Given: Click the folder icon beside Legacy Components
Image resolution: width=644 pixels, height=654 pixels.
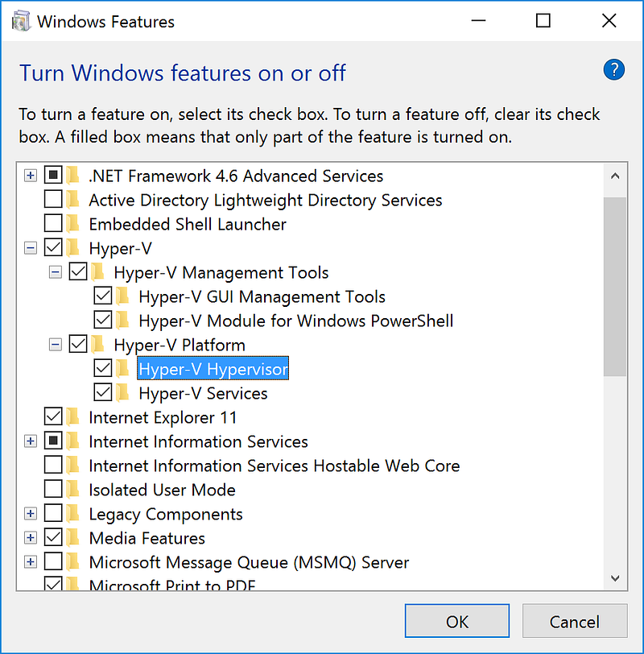Looking at the screenshot, I should coord(73,514).
